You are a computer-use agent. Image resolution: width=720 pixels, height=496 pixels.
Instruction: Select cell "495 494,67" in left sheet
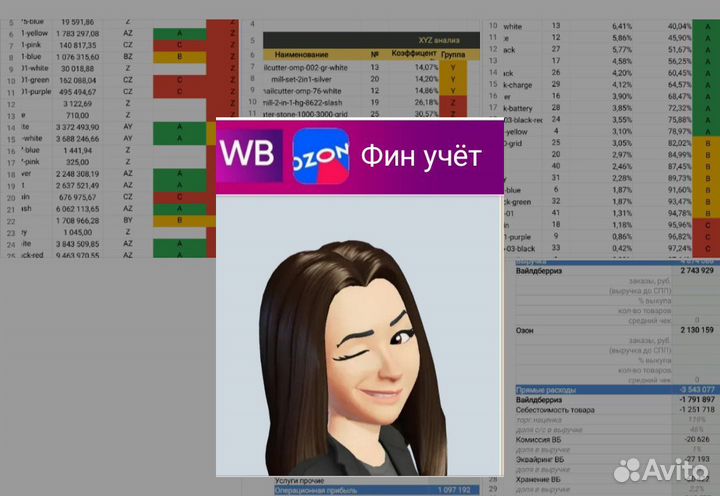tap(78, 92)
